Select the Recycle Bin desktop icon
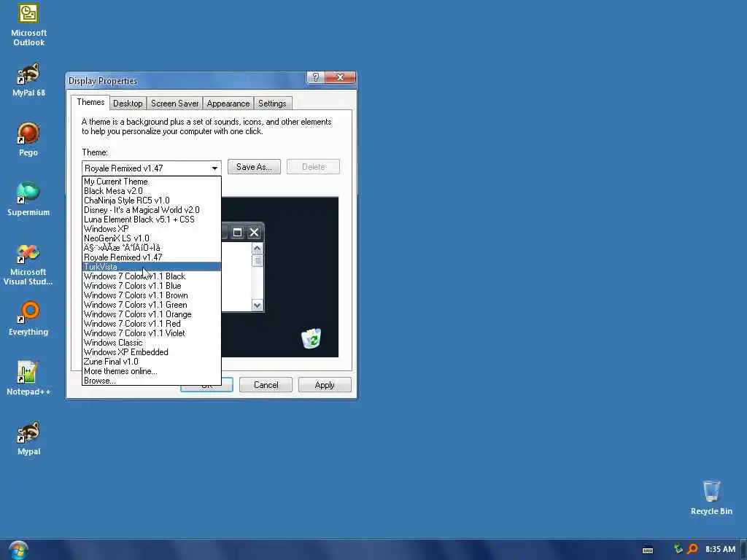747x560 pixels. 711,497
